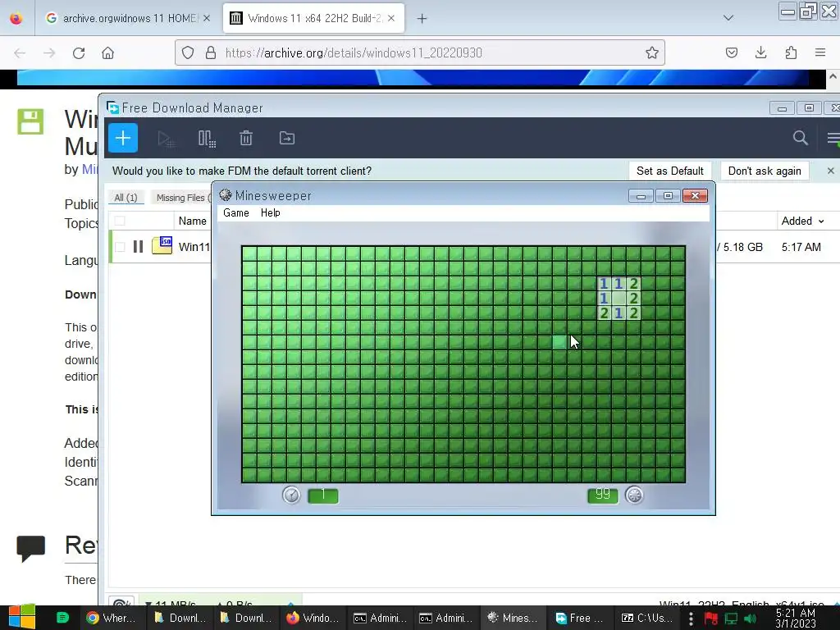Click the add download plus button in FDM
840x630 pixels.
(x=123, y=138)
